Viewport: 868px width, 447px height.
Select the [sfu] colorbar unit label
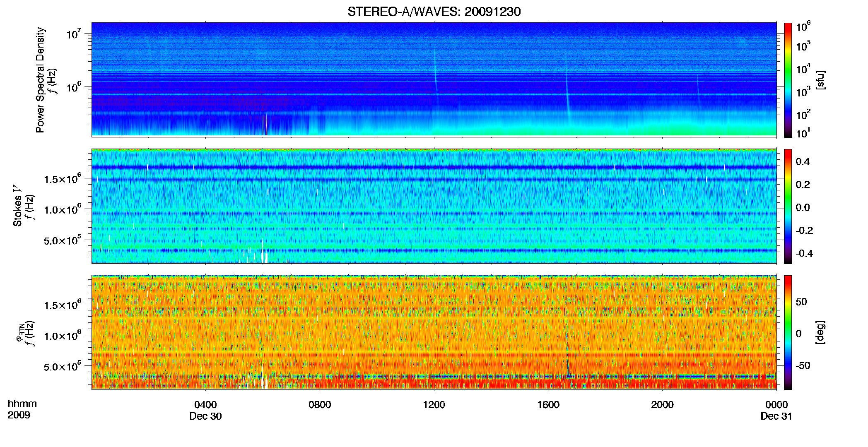coord(820,80)
